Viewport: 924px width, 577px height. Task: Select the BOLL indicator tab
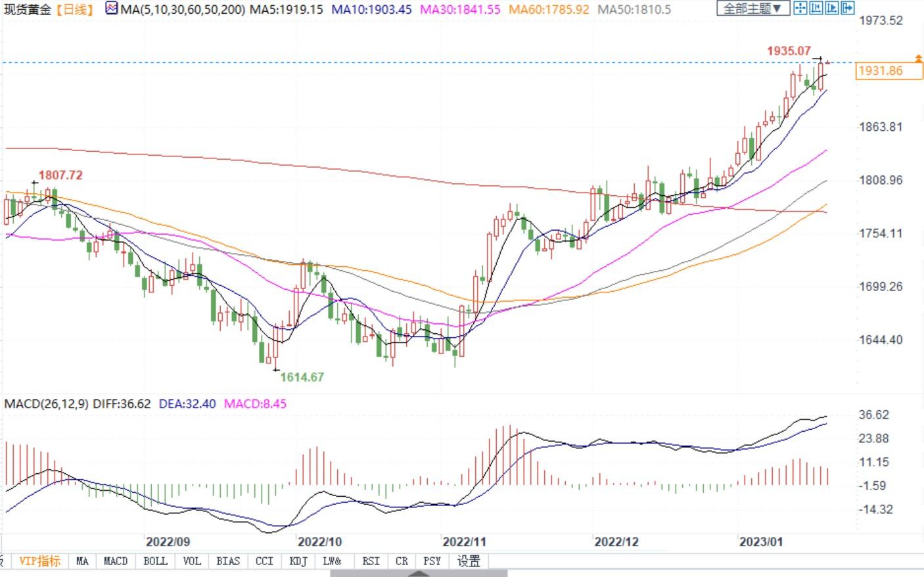click(155, 561)
